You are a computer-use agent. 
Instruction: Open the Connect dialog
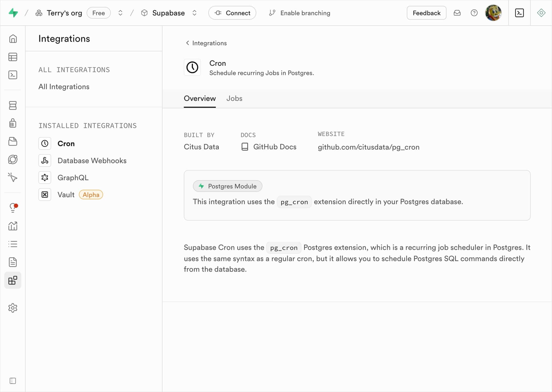tap(232, 13)
